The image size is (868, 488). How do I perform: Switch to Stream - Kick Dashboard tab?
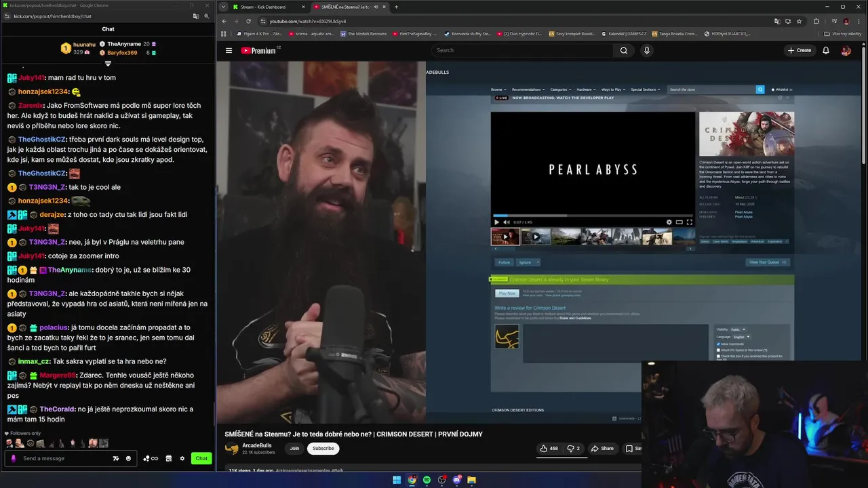coord(269,7)
